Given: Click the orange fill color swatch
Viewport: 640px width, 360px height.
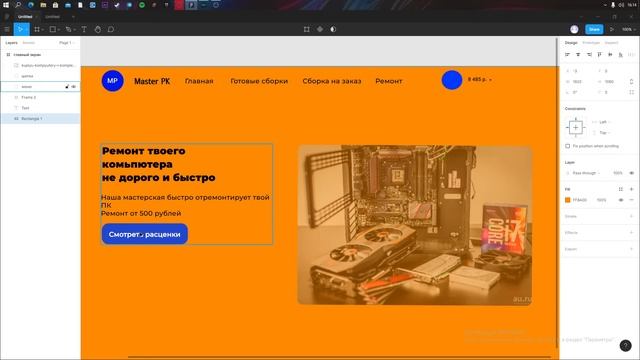Looking at the screenshot, I should 567,200.
